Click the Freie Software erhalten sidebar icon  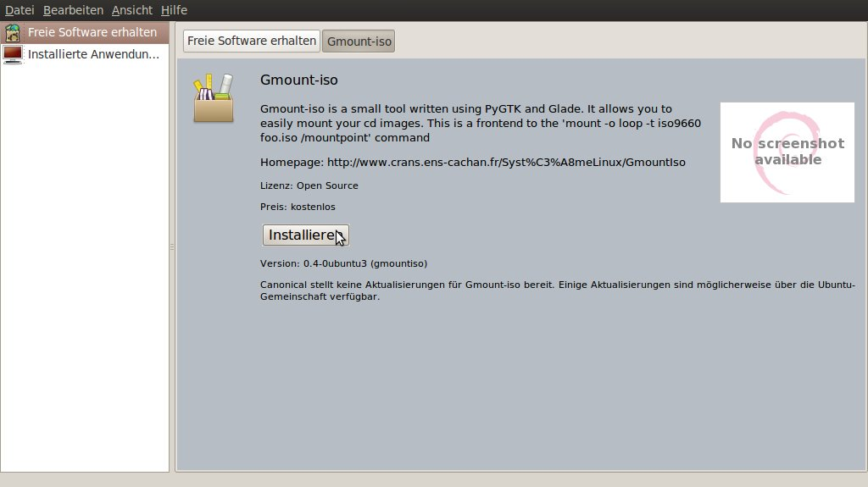13,33
